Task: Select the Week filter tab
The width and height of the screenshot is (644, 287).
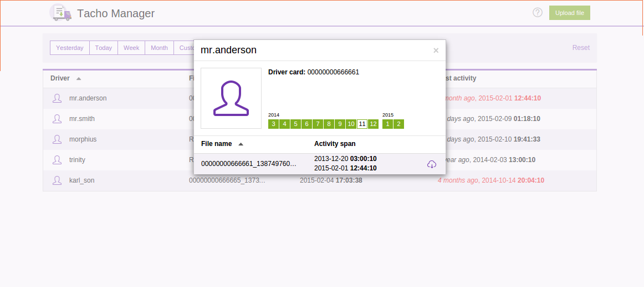Action: click(131, 48)
